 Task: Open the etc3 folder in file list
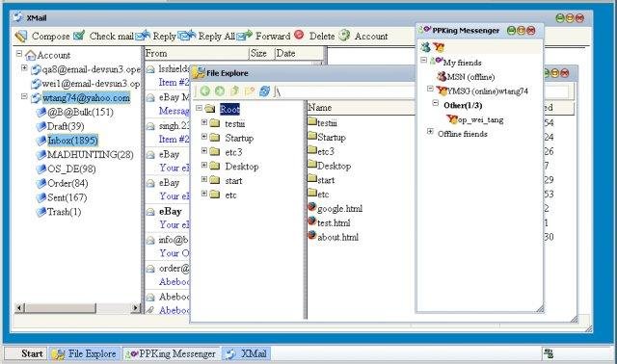[x=321, y=151]
